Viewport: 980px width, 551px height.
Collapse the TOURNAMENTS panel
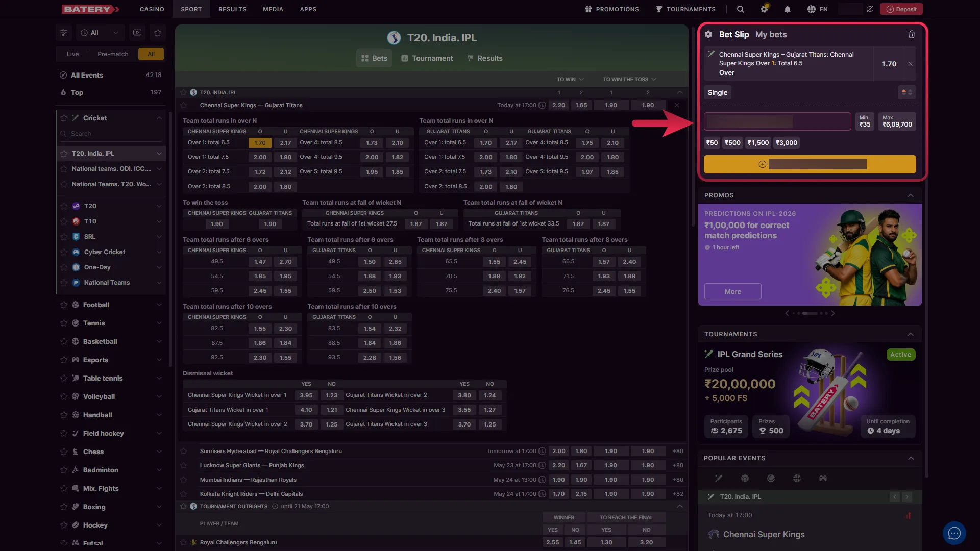coord(911,334)
